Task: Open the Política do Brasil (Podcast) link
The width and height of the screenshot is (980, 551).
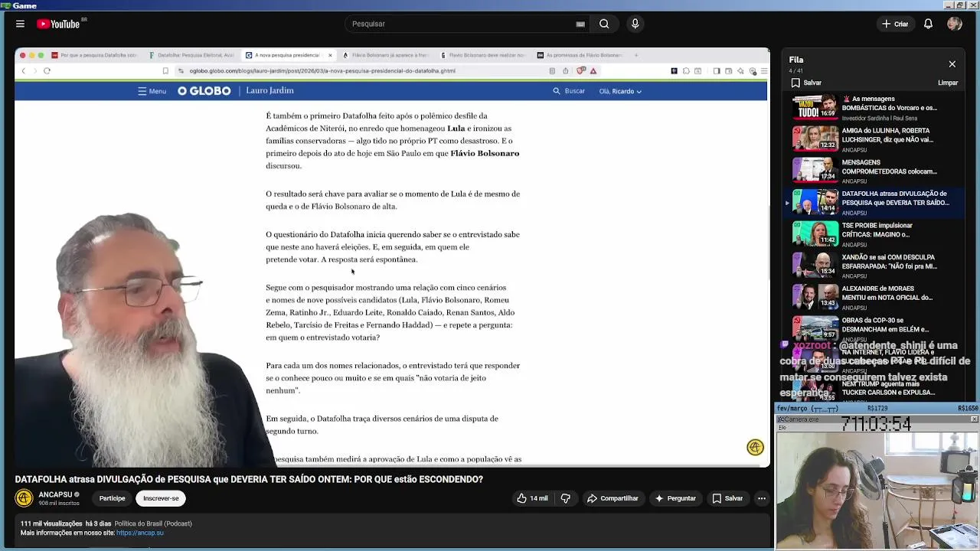Action: tap(153, 523)
